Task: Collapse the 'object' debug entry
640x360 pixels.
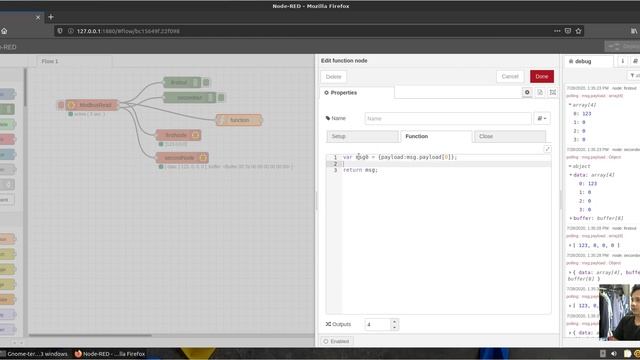Action: (570, 166)
